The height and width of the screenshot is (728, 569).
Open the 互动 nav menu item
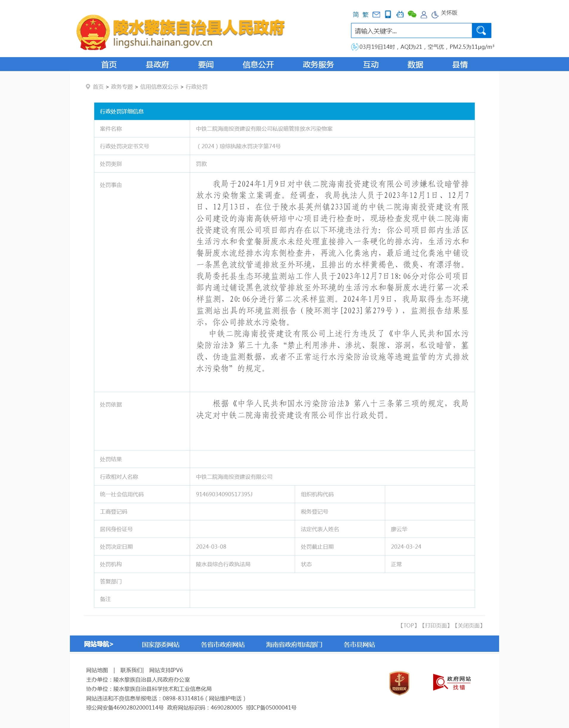click(x=371, y=64)
